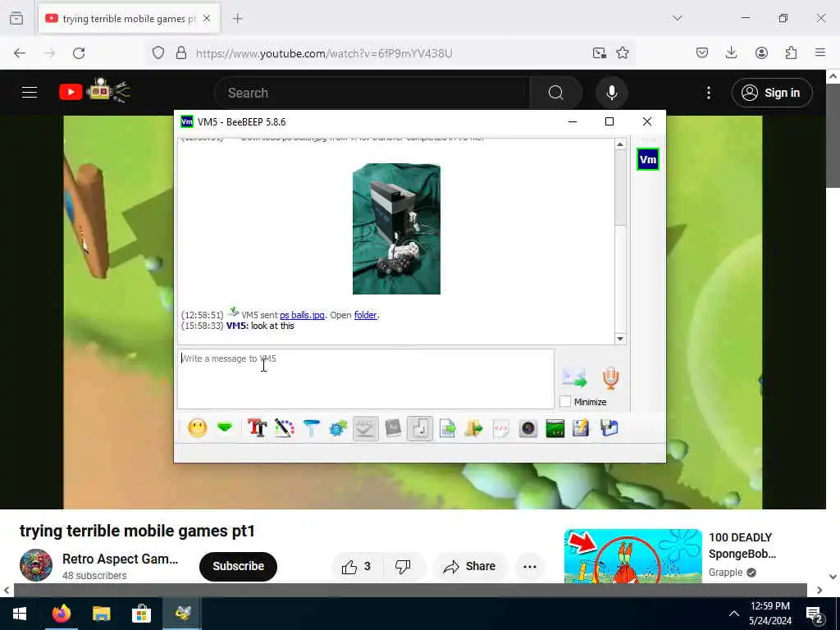
Task: Click the PlayStation image thumbnail in chat
Action: click(x=396, y=229)
